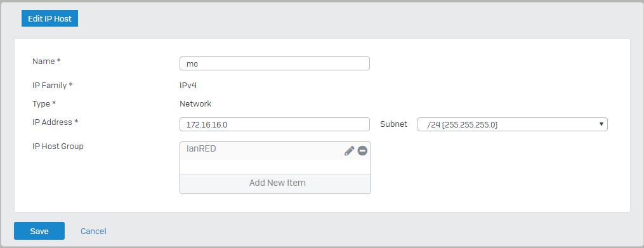The width and height of the screenshot is (644, 248).
Task: Click the "Name *" field label
Action: coord(46,61)
